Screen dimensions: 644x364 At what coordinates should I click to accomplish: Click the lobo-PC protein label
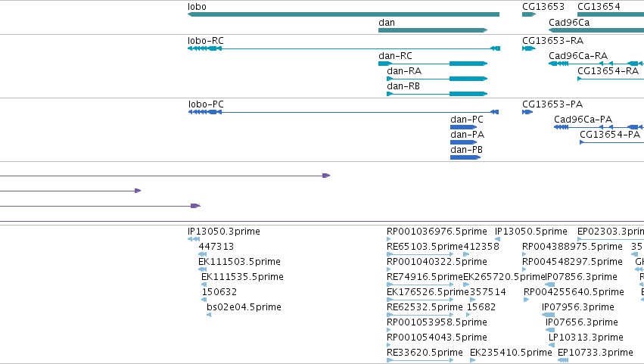pos(206,104)
